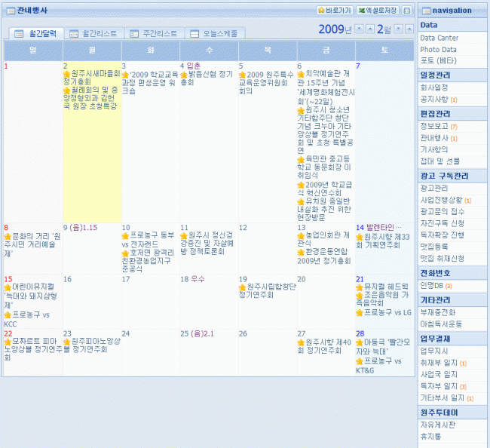Click the star icon of 육민관 중고등학교 동문회장 event
490x448 pixels.
click(301, 160)
